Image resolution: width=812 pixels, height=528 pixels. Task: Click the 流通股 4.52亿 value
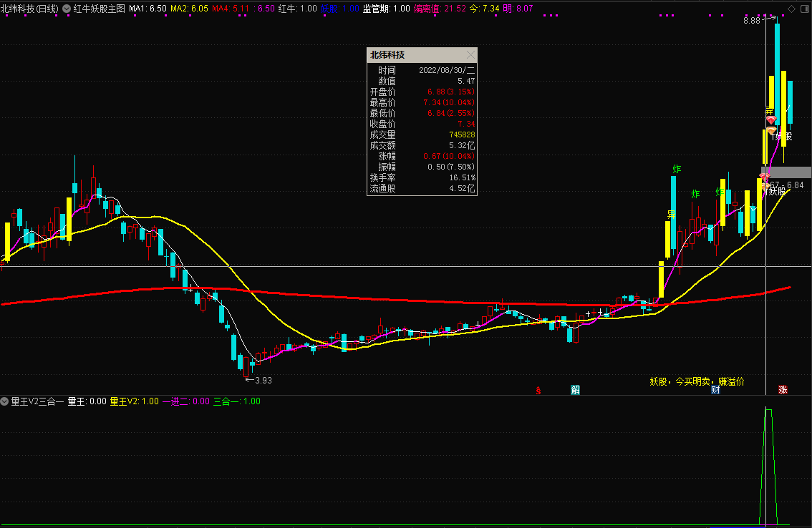tap(462, 188)
